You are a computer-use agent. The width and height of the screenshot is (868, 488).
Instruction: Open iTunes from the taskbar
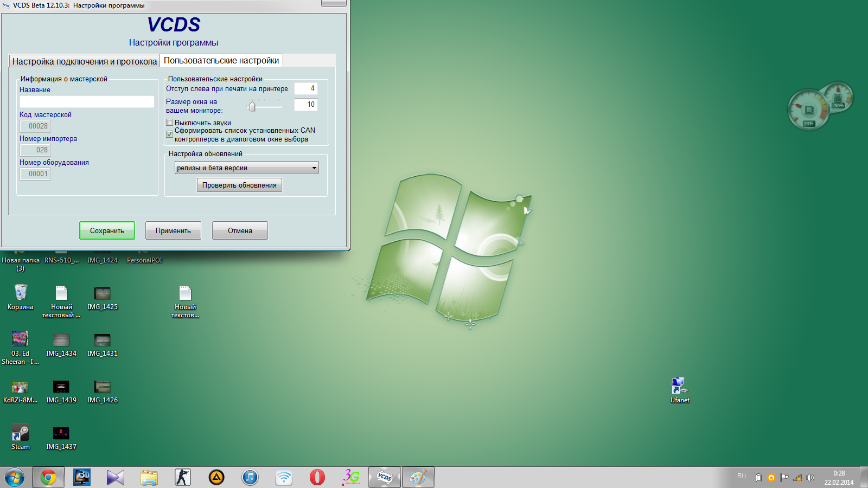click(x=250, y=477)
